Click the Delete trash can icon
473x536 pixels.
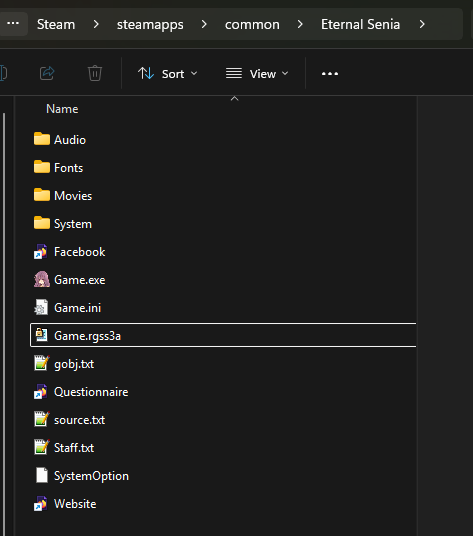click(x=95, y=73)
